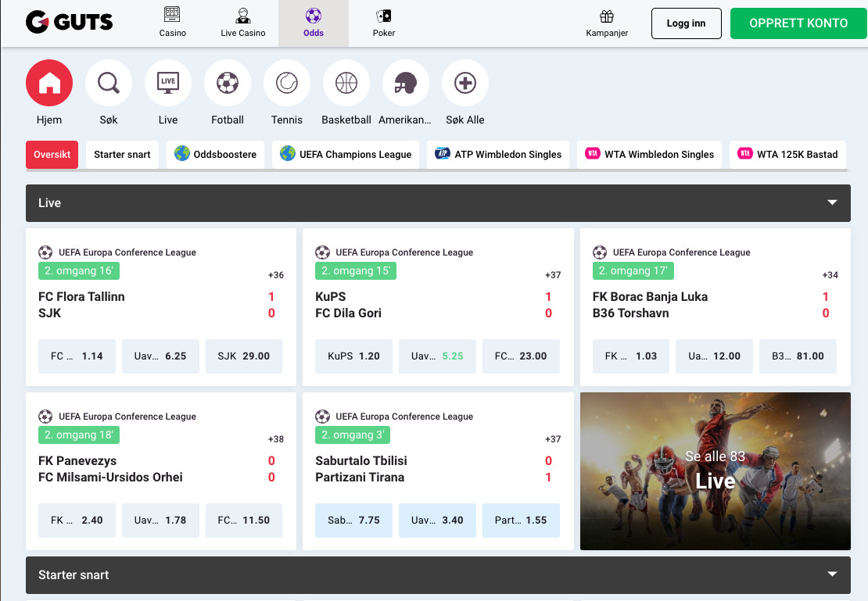Click Conference League label on KuPS card
868x601 pixels.
[404, 252]
